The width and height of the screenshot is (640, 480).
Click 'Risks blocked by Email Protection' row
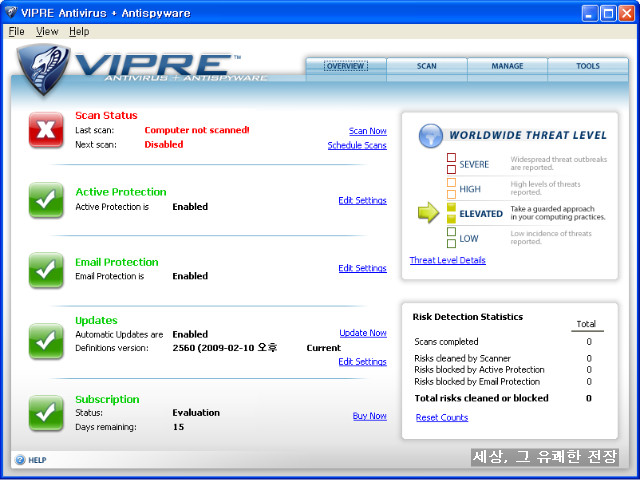(x=503, y=382)
